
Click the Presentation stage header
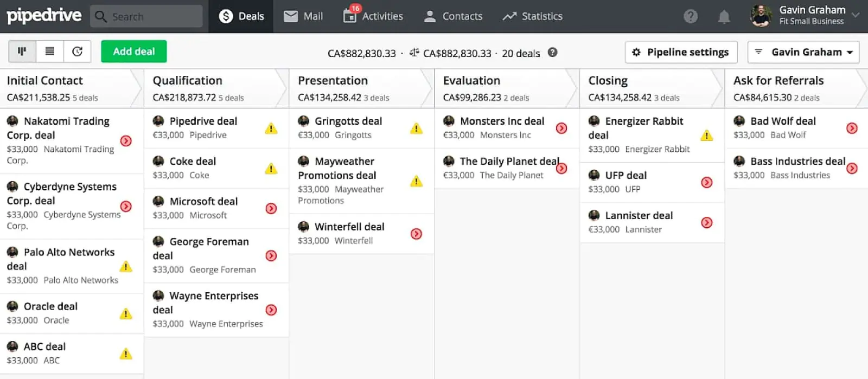pos(361,88)
